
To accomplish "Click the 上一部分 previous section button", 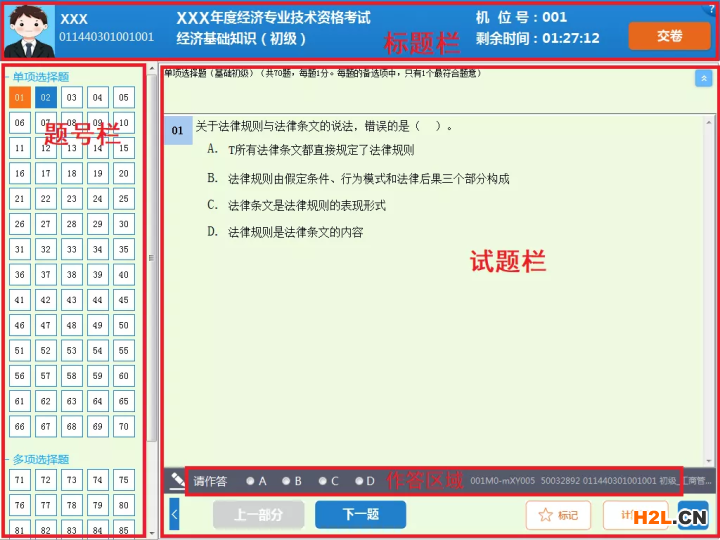I will click(x=258, y=515).
